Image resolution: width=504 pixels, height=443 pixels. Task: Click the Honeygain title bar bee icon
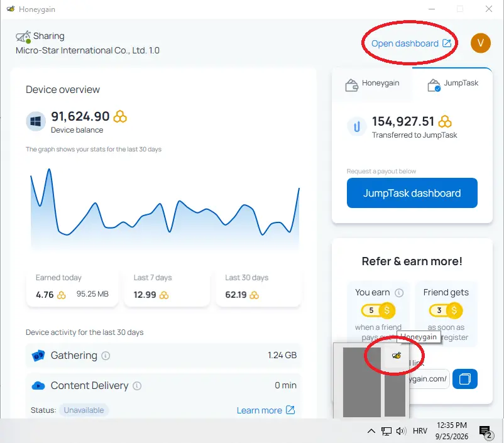(11, 9)
